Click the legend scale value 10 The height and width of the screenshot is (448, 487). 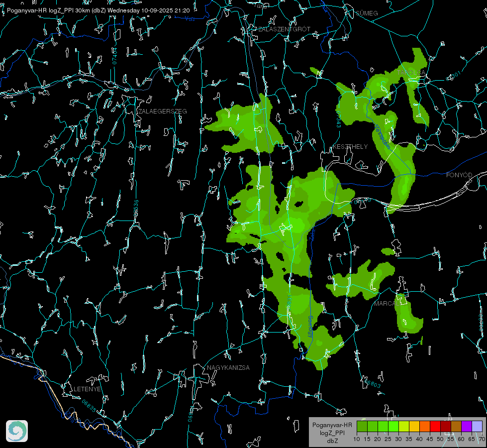(x=357, y=439)
